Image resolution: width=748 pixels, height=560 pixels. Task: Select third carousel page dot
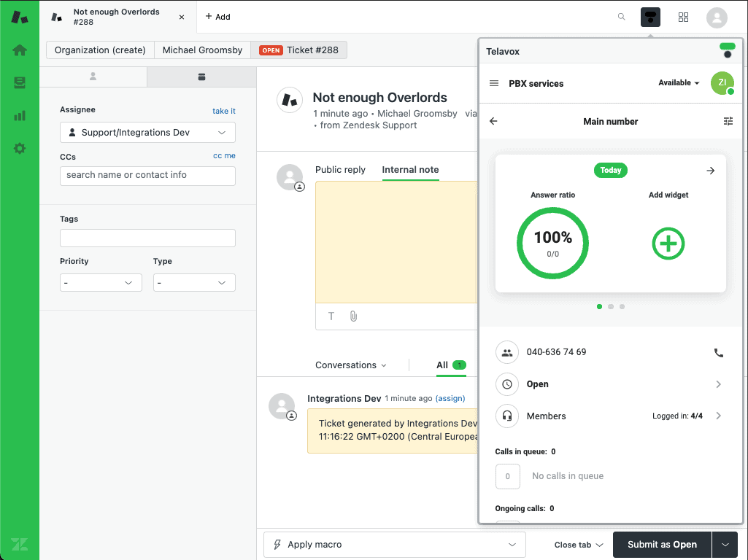point(622,306)
